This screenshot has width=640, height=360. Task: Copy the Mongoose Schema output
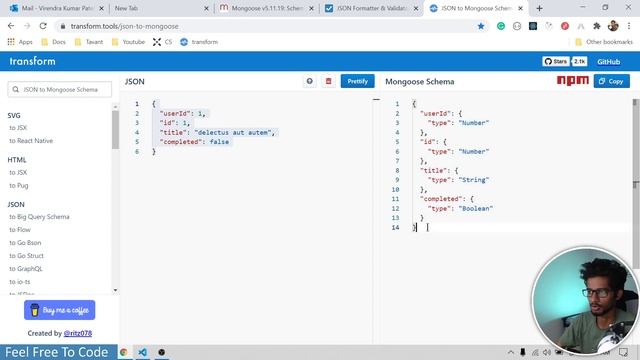(x=611, y=81)
